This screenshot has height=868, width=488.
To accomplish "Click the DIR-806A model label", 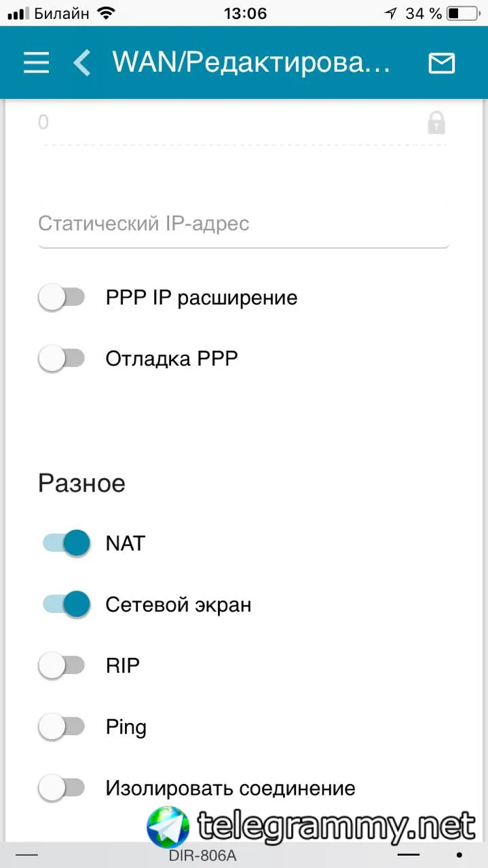I will click(x=203, y=856).
